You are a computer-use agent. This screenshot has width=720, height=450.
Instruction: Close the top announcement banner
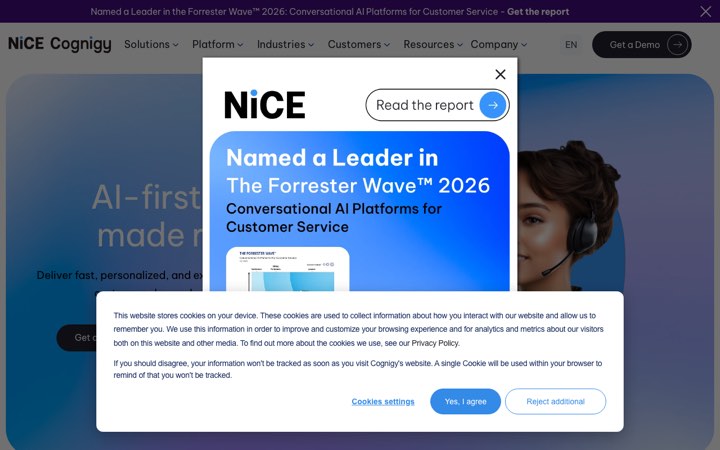[705, 11]
